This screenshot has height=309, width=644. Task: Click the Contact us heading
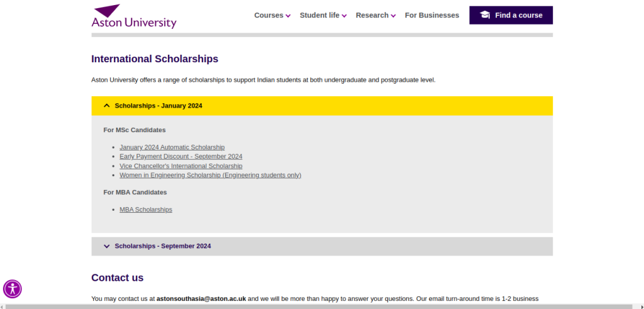tap(118, 278)
